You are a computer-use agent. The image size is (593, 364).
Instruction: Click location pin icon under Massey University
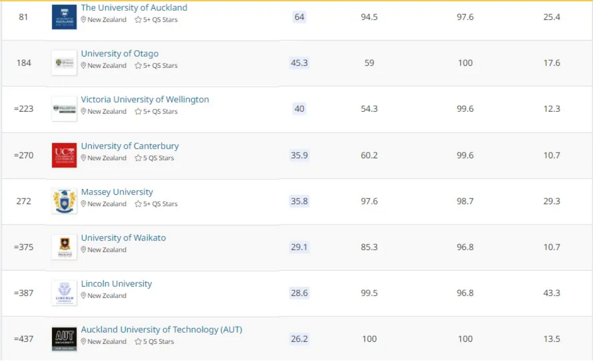coord(84,204)
